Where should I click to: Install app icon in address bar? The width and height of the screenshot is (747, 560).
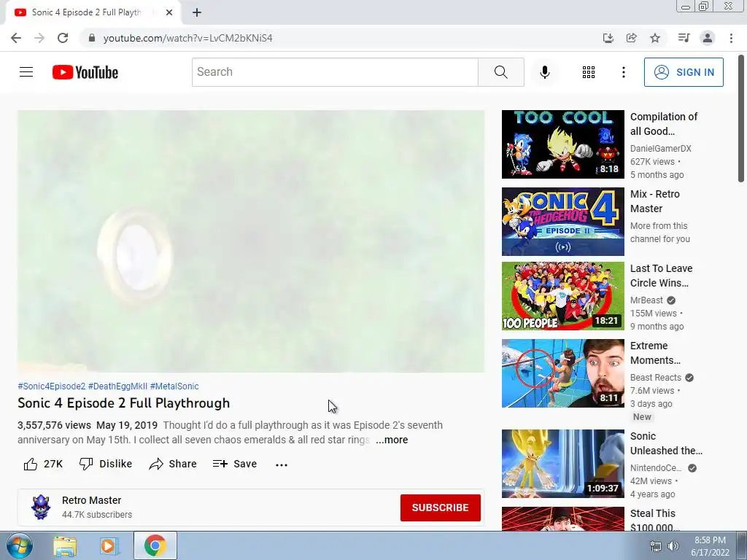[608, 38]
